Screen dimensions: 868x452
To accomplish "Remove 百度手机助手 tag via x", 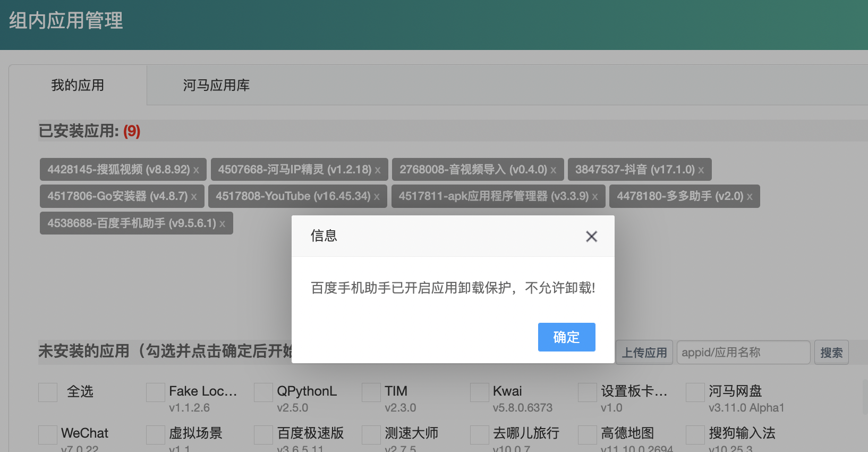I will coord(223,224).
